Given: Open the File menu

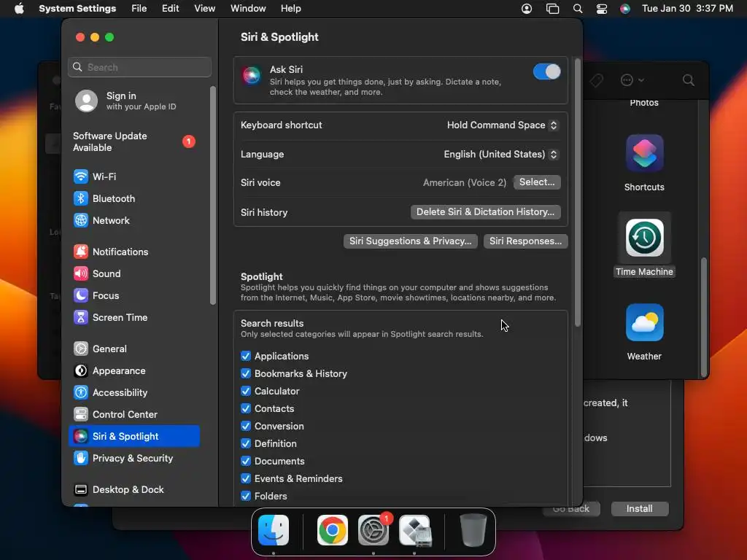Looking at the screenshot, I should pyautogui.click(x=139, y=9).
